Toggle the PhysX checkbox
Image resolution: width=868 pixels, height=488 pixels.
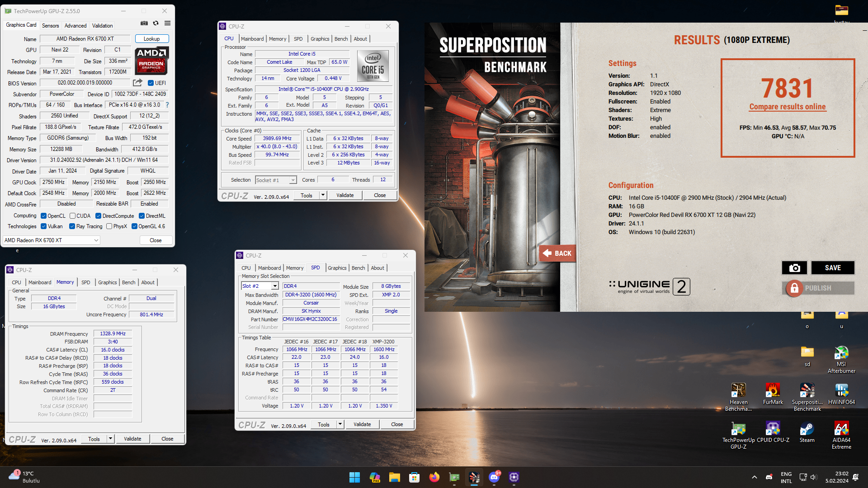click(x=109, y=226)
